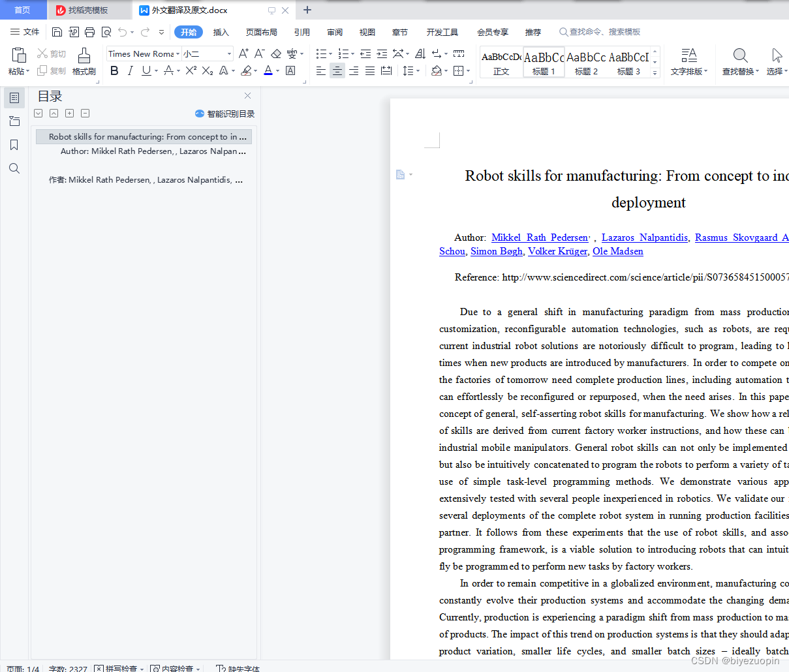Image resolution: width=789 pixels, height=672 pixels.
Task: Open the 文件 file menu
Action: (25, 32)
